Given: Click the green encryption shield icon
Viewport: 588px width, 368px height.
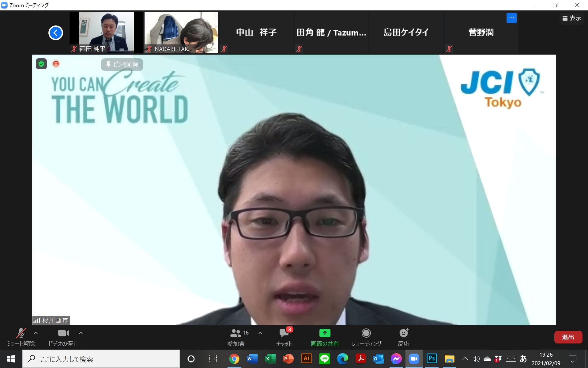Looking at the screenshot, I should pyautogui.click(x=41, y=64).
